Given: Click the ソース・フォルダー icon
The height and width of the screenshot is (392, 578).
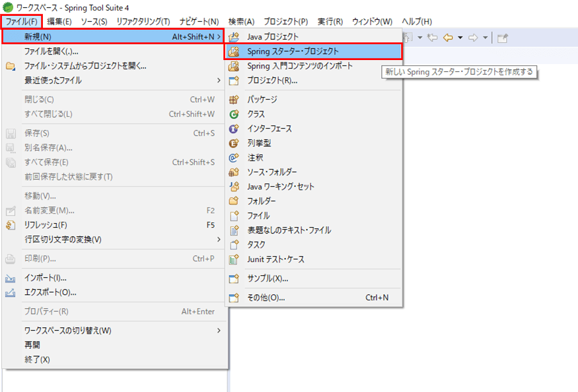Looking at the screenshot, I should point(234,172).
